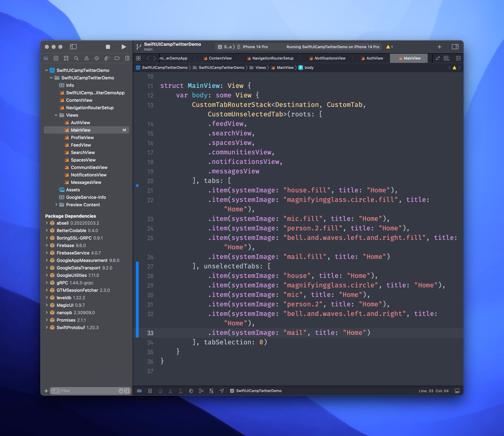
Task: Switch to the NotificationsView tab
Action: [x=327, y=58]
